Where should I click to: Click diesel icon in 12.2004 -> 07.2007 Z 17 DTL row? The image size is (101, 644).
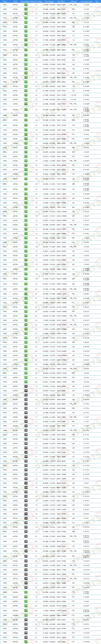point(26,457)
